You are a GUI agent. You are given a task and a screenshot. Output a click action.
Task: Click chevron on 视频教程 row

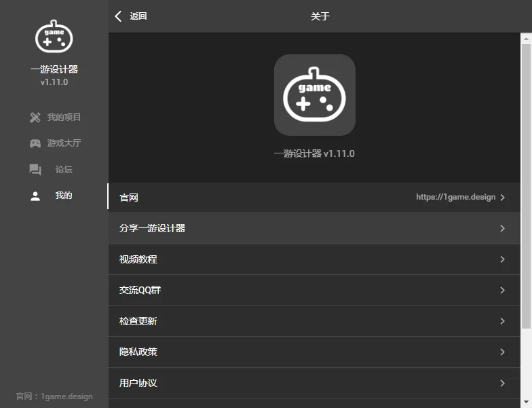pos(502,259)
